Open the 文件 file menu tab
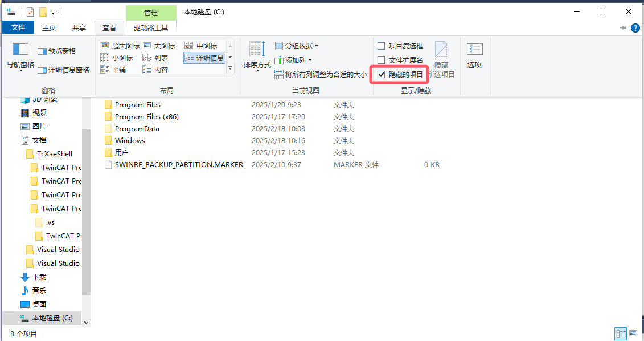Screen dimensions: 644x341 [x=18, y=27]
